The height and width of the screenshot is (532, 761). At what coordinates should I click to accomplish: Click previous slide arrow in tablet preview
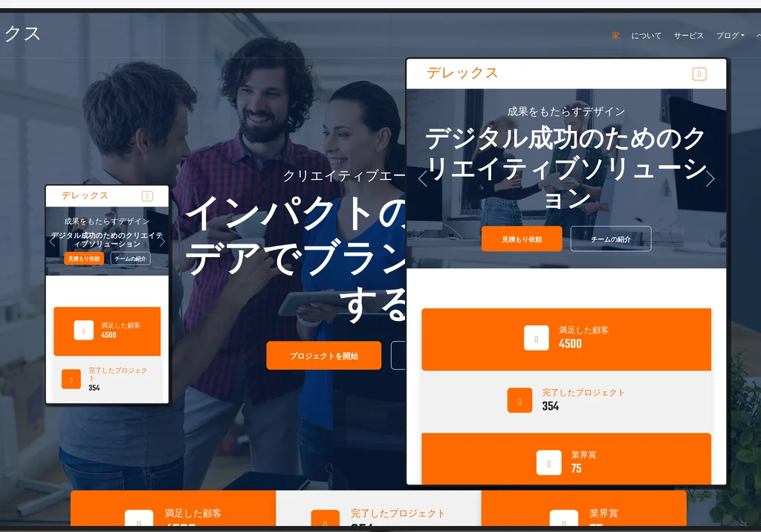pos(422,179)
